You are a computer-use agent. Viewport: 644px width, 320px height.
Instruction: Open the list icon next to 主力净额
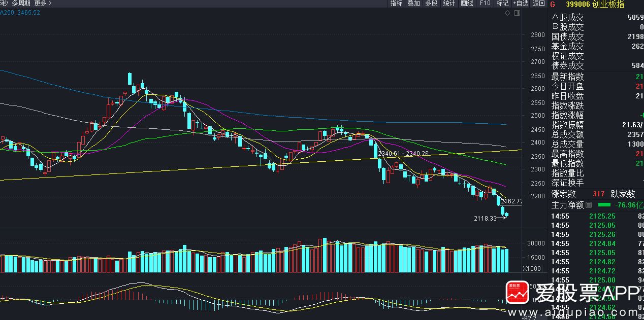(589, 205)
